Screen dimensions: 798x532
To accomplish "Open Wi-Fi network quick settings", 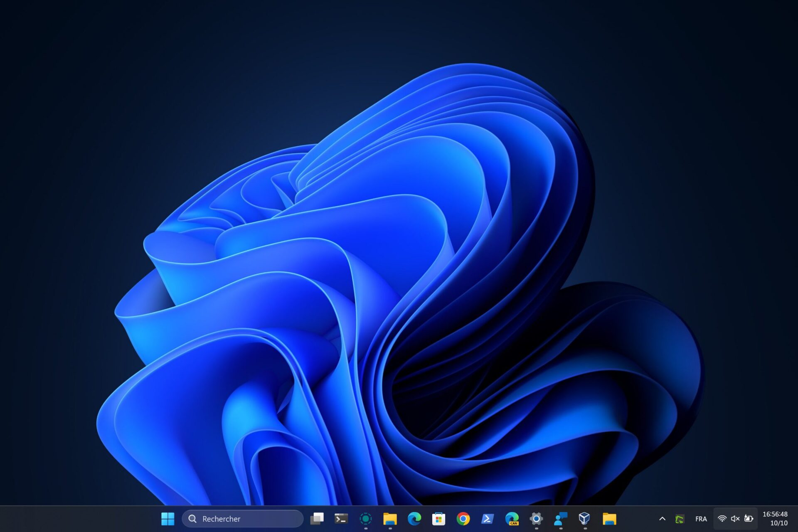I will click(722, 519).
